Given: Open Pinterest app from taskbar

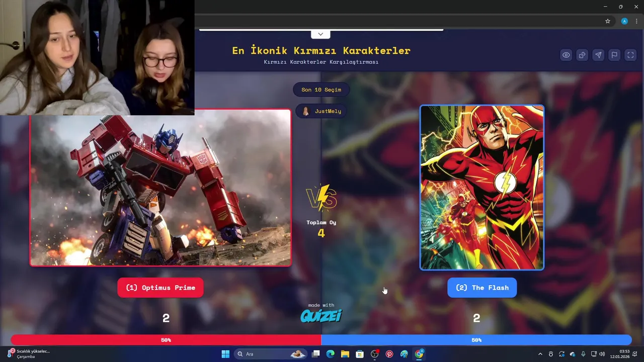Looking at the screenshot, I should tap(389, 354).
